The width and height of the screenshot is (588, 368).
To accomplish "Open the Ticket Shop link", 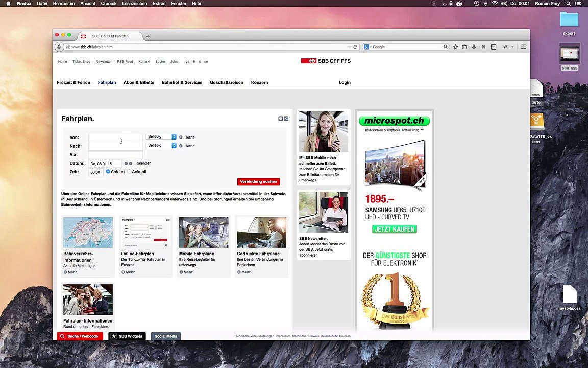I will (x=81, y=61).
